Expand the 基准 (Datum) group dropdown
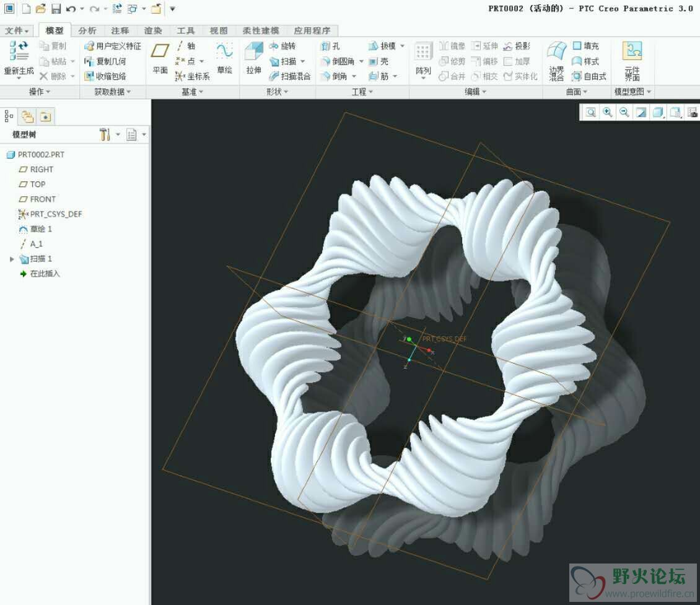This screenshot has height=605, width=700. point(193,92)
